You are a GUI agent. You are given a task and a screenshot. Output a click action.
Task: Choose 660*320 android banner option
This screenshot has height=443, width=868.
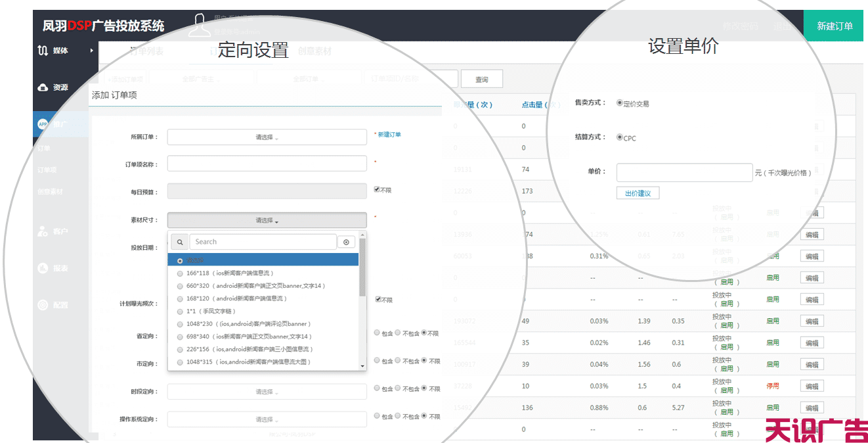pos(263,286)
